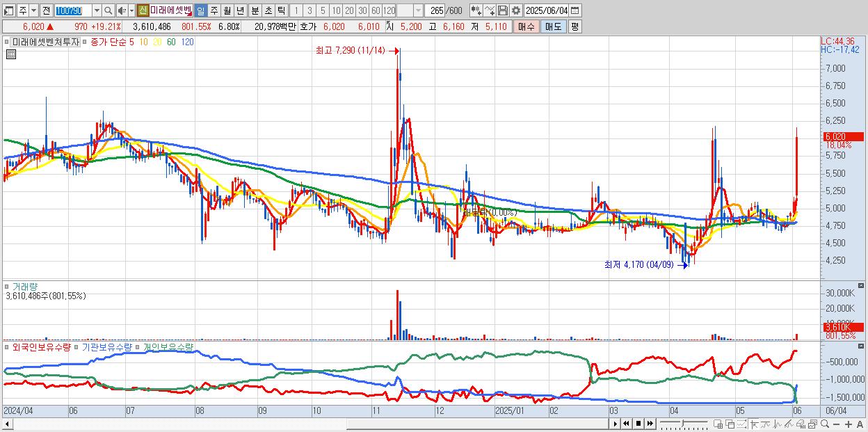Click the grid table icon under stock name
Image resolution: width=868 pixels, height=432 pixels.
tap(11, 55)
